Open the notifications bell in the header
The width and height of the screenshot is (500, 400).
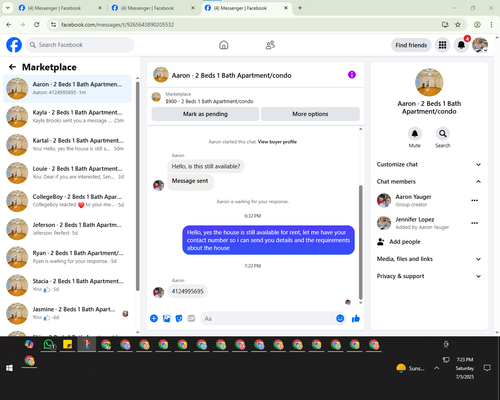pos(461,45)
